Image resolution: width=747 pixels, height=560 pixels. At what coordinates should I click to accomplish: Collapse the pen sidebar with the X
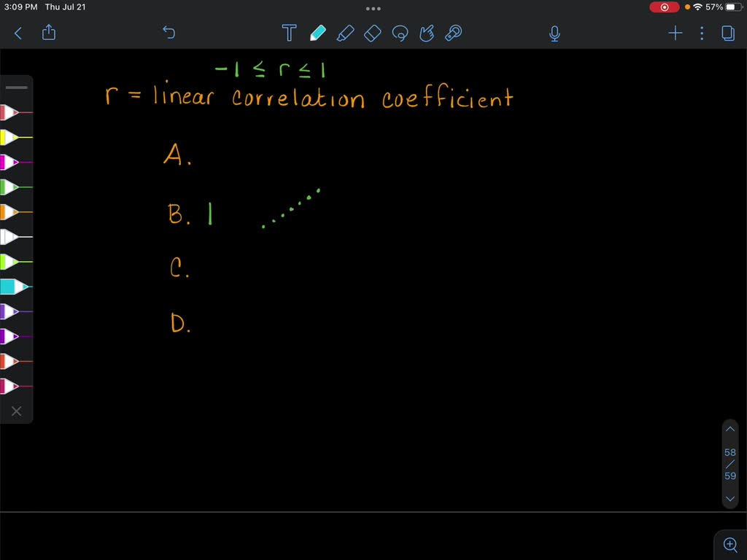pyautogui.click(x=16, y=411)
